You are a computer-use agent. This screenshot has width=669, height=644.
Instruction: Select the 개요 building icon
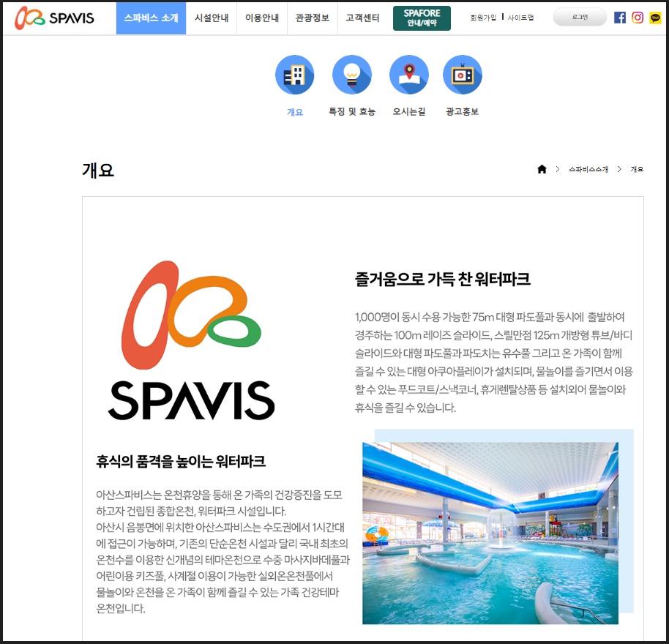coord(294,75)
